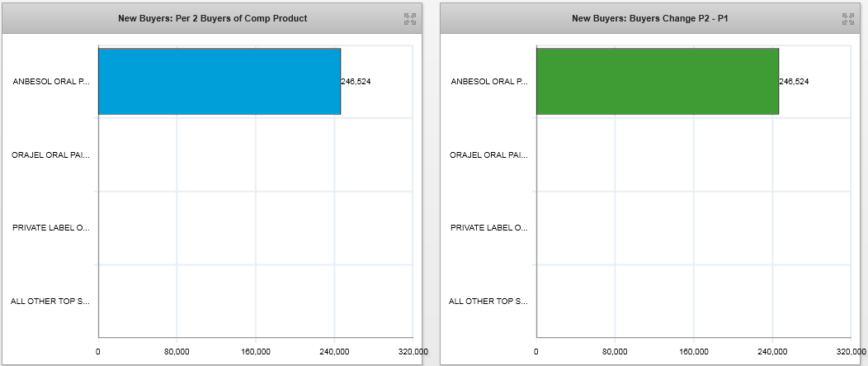Click the green ANBESOL bar in right chart
Image resolution: width=868 pixels, height=366 pixels.
pos(657,81)
